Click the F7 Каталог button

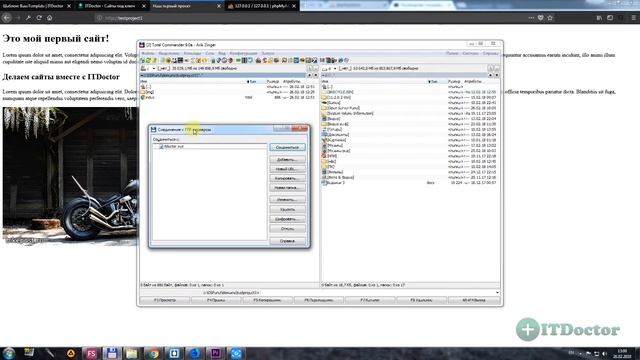[370, 300]
